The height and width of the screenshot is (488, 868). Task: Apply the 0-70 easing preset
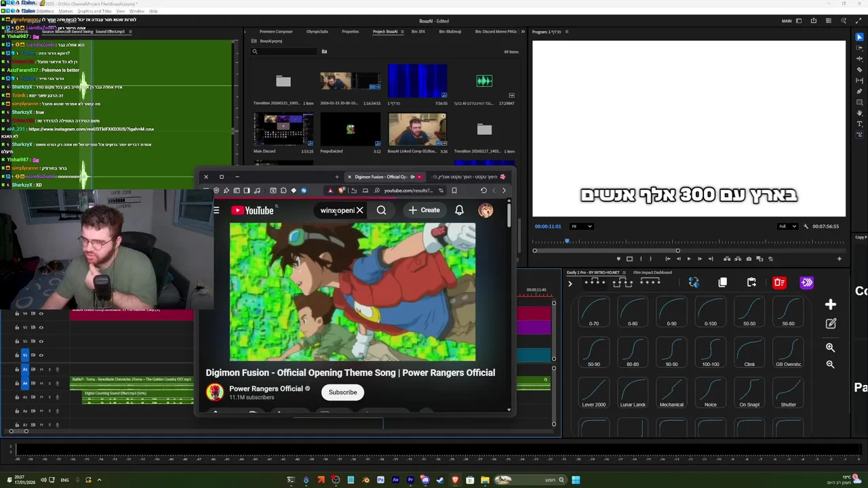coord(594,311)
